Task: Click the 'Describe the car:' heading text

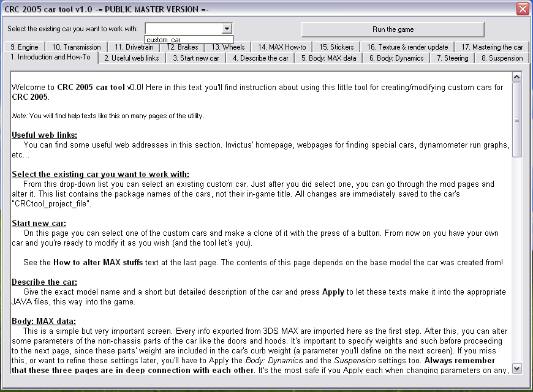Action: 45,282
